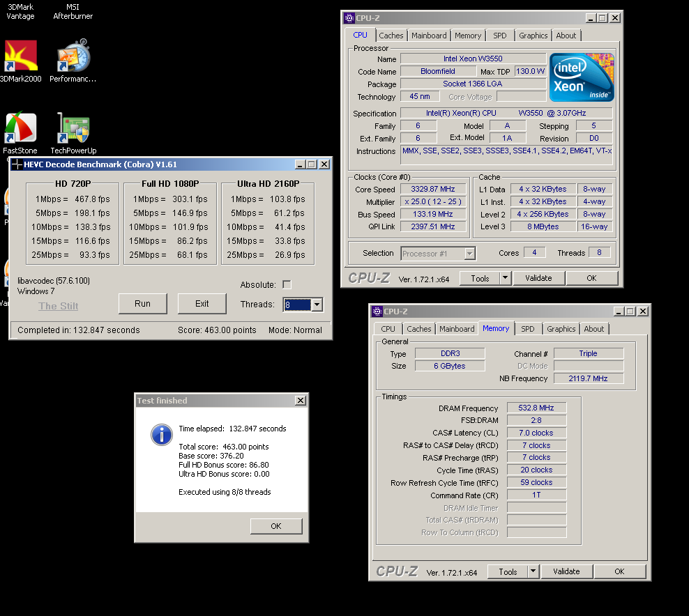Screen dimensions: 689x616
Task: Maximize the HEVC Decode Benchmark window
Action: click(x=312, y=164)
